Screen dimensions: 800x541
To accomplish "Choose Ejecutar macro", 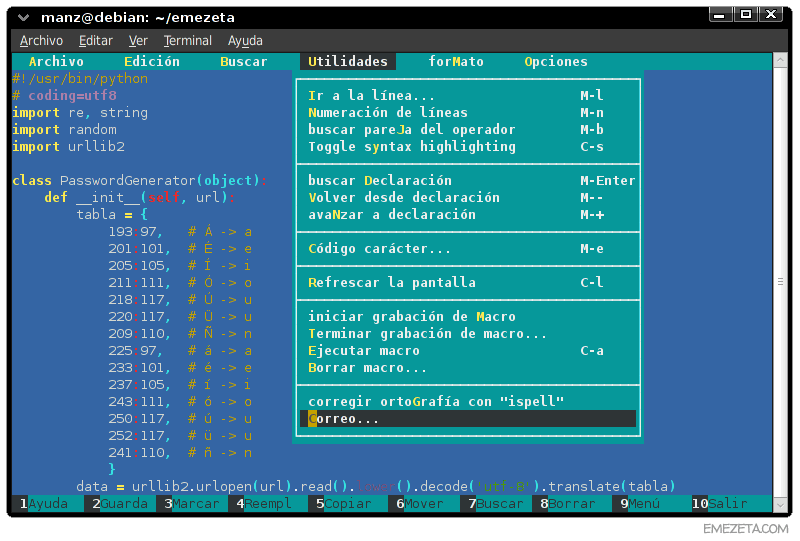I will pyautogui.click(x=468, y=351).
